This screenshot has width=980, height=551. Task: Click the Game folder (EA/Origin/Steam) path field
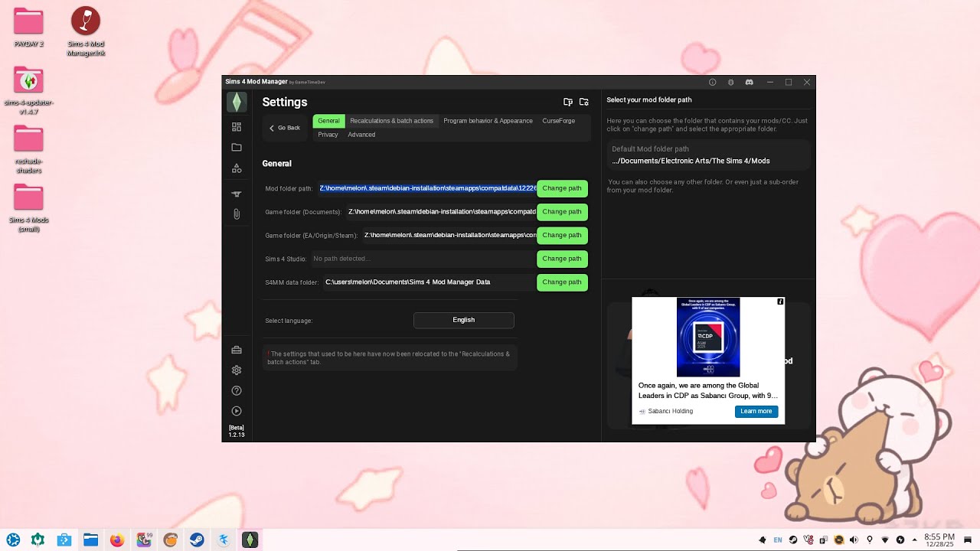tap(449, 236)
